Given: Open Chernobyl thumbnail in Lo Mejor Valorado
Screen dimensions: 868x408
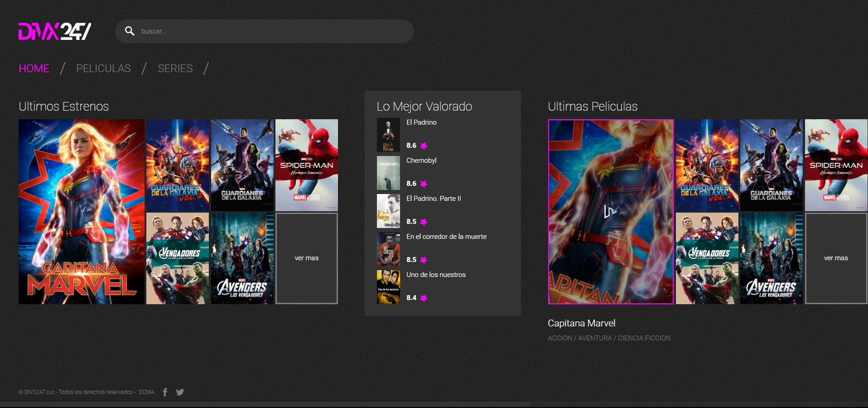Looking at the screenshot, I should coord(388,173).
